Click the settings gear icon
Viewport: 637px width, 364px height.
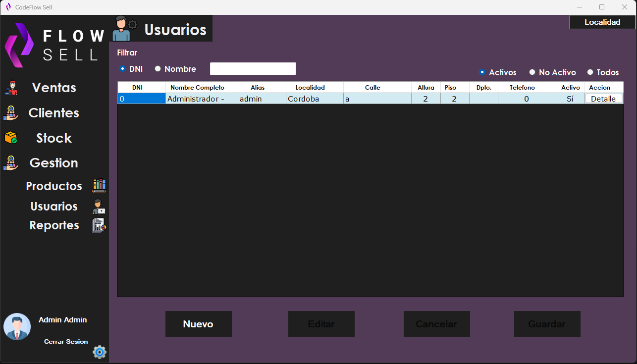[x=99, y=352]
